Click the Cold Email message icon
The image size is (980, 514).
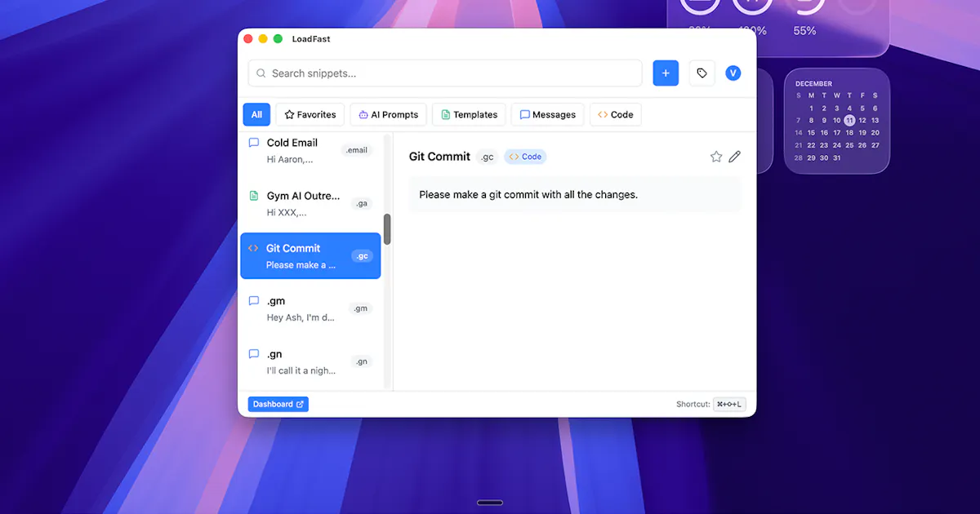[x=253, y=143]
